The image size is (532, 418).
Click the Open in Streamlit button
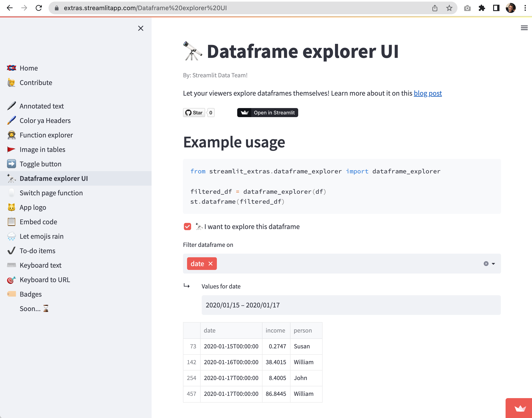267,113
